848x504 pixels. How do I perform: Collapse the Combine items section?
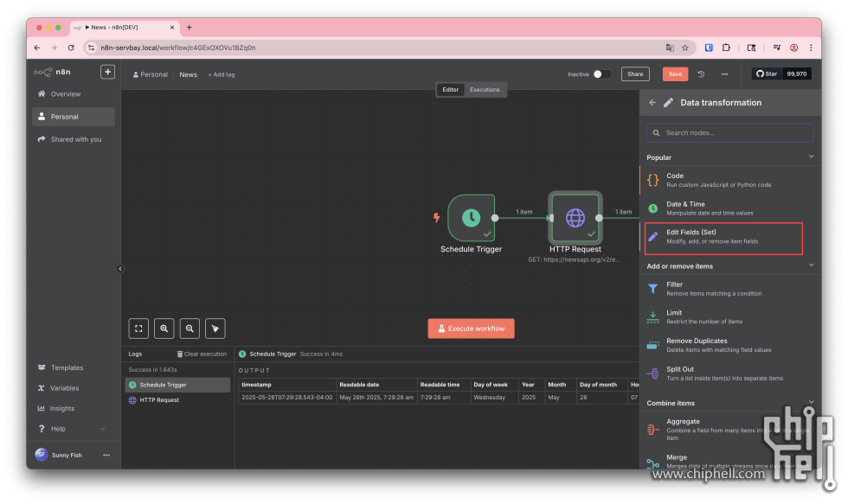pyautogui.click(x=811, y=403)
